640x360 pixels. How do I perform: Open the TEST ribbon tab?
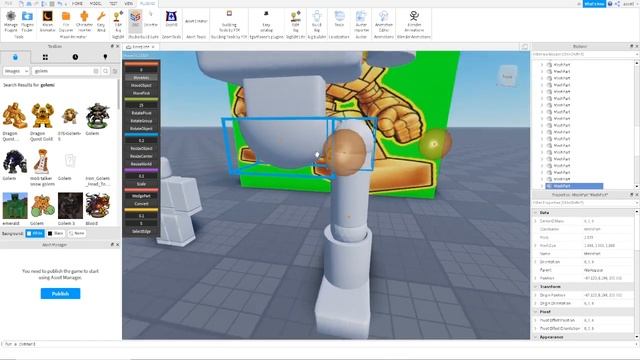tap(113, 3)
